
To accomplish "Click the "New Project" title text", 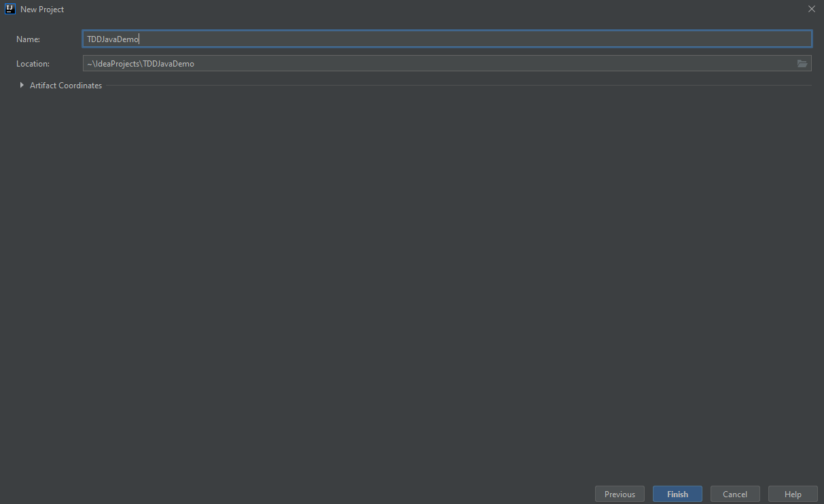I will tap(42, 10).
